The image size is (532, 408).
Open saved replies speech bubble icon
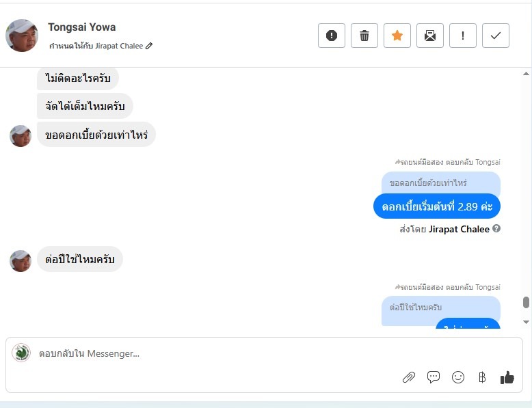coord(434,377)
